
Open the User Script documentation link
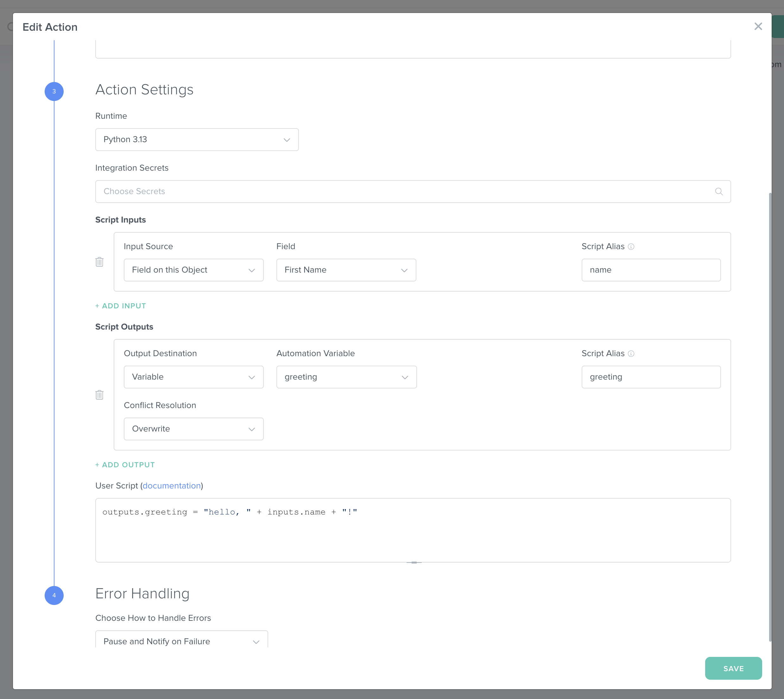[172, 486]
